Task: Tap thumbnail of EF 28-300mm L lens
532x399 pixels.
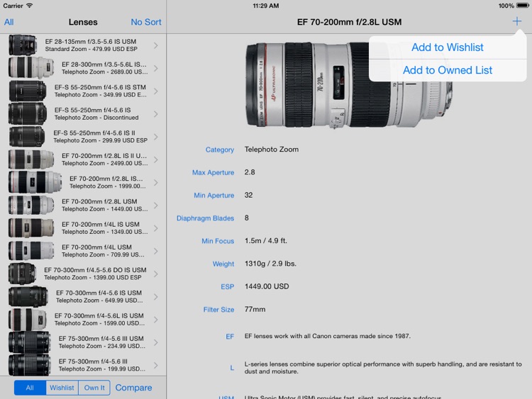Action: tap(31, 68)
